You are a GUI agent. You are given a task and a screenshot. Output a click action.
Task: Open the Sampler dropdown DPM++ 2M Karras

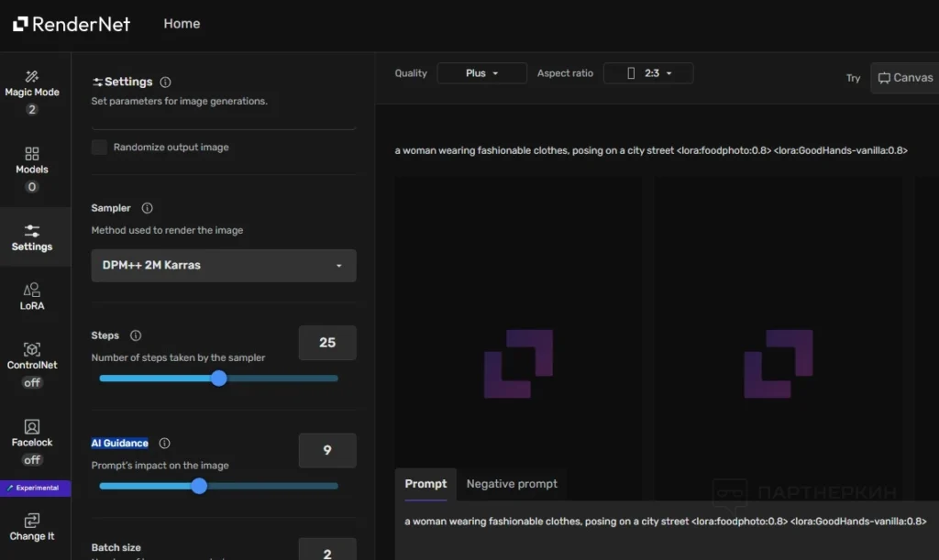[x=224, y=266]
